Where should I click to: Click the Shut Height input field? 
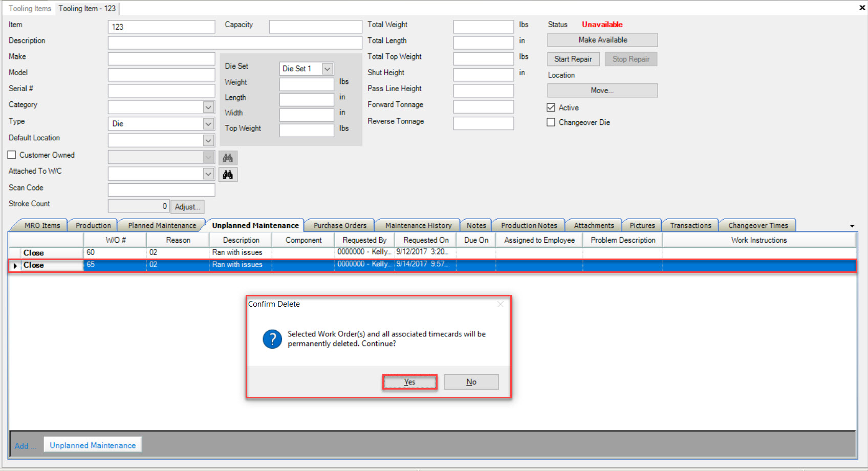click(483, 75)
